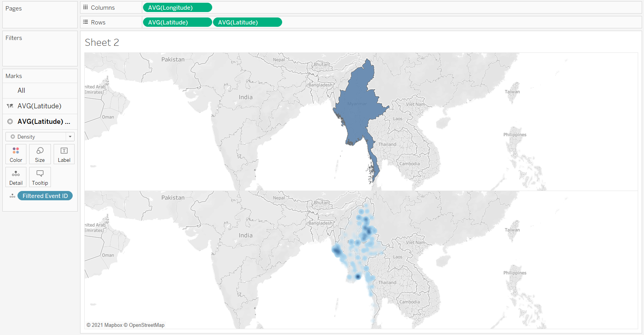Select the first AVG(Latitude) pill in Rows

pyautogui.click(x=177, y=22)
